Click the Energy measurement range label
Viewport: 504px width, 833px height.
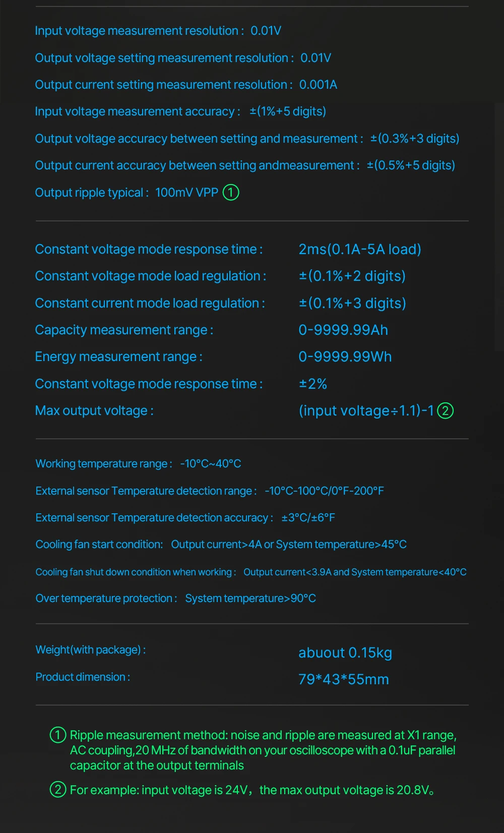click(x=118, y=356)
